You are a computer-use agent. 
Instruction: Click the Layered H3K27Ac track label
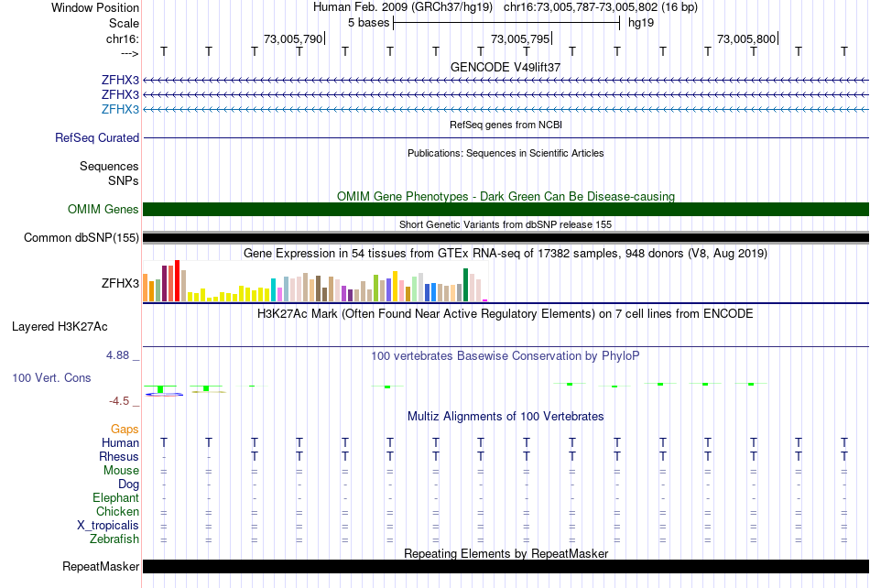point(60,327)
